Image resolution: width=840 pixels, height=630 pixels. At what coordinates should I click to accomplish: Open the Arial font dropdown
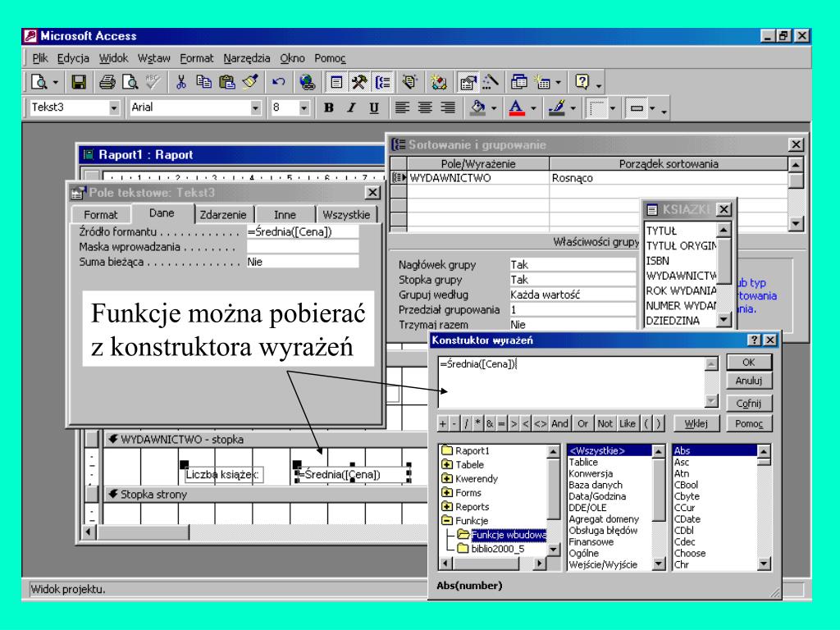256,107
